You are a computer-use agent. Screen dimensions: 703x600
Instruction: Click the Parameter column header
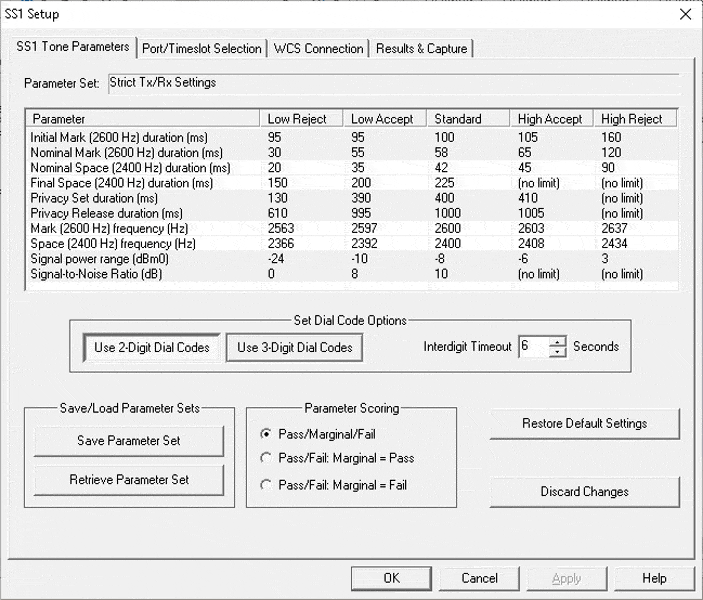tap(144, 119)
